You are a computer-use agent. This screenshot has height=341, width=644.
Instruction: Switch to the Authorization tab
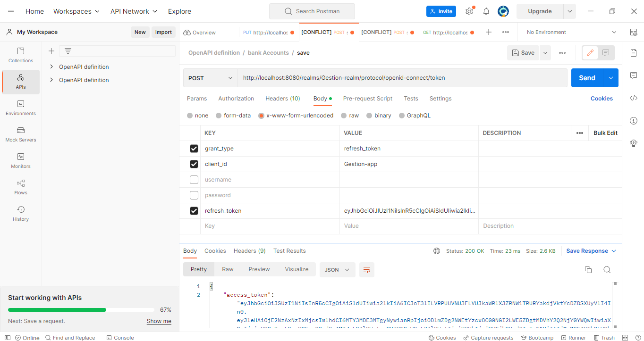(236, 98)
